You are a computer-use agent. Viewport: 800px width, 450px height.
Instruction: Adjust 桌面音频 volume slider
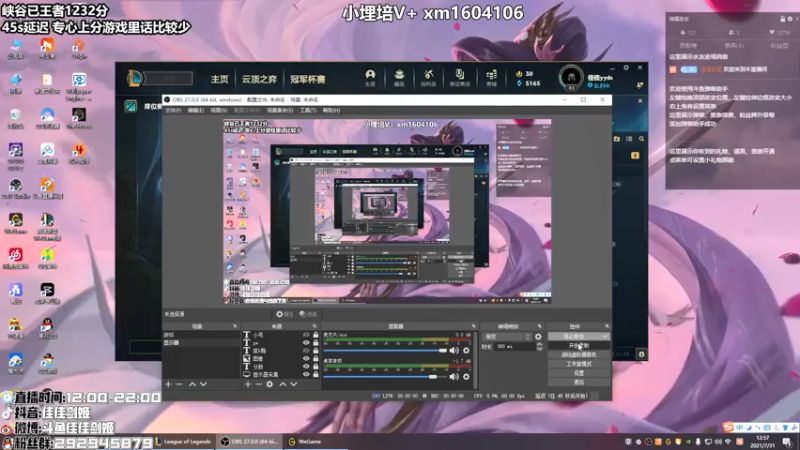click(385, 377)
